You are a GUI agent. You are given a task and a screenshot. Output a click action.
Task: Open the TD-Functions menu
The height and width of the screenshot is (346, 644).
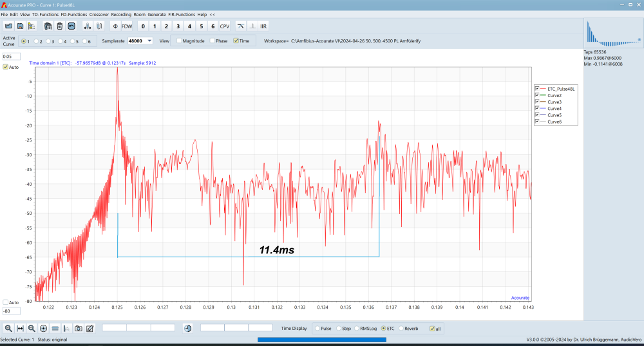pos(45,14)
